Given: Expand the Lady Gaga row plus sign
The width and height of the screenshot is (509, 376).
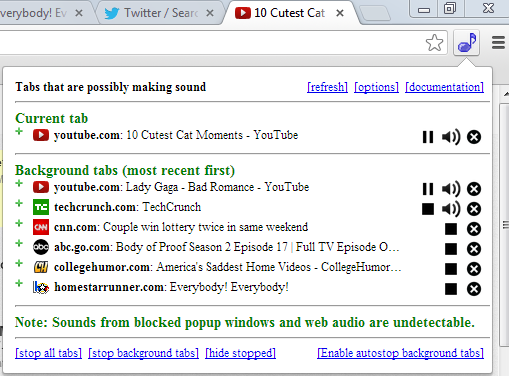Looking at the screenshot, I should [x=19, y=183].
